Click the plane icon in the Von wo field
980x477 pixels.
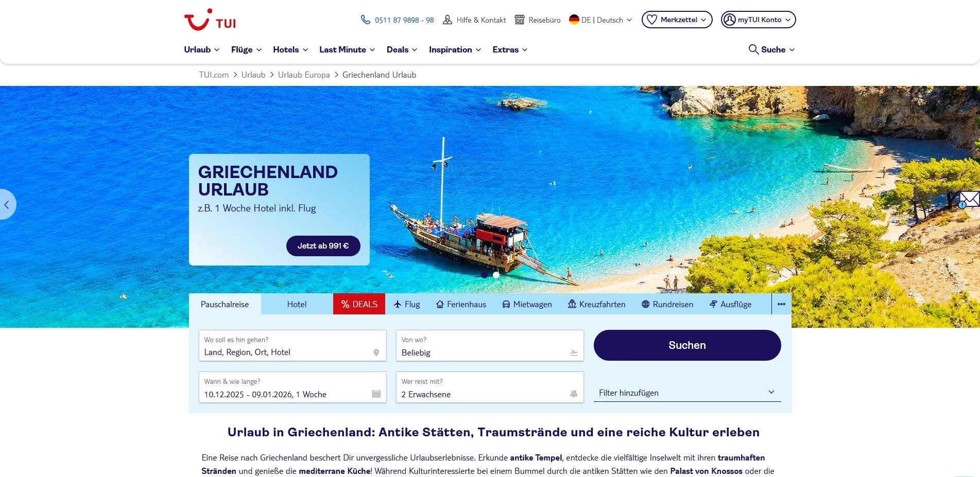(x=573, y=352)
